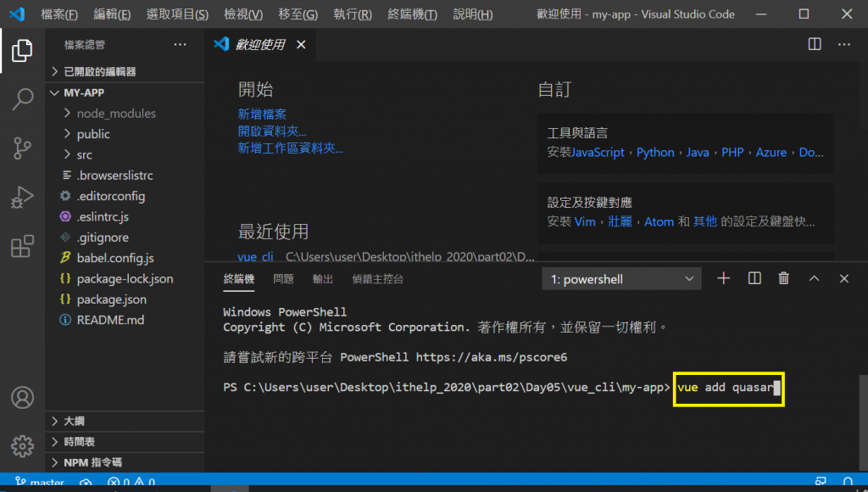Open the 說明(H) menu
Viewport: 868px width, 492px height.
(472, 14)
